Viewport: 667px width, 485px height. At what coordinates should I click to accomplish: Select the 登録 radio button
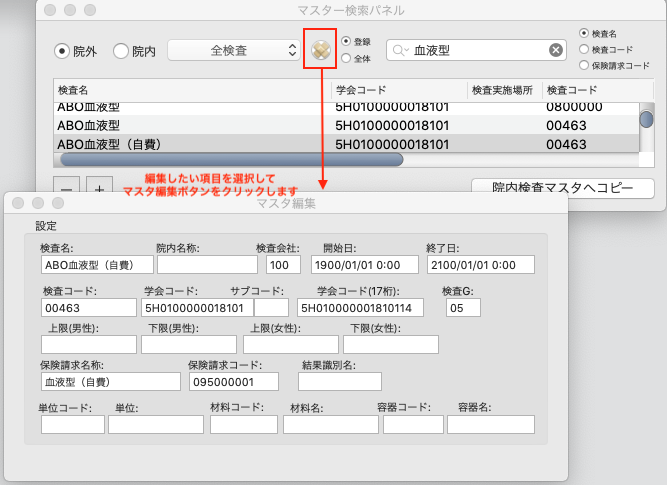tap(346, 41)
